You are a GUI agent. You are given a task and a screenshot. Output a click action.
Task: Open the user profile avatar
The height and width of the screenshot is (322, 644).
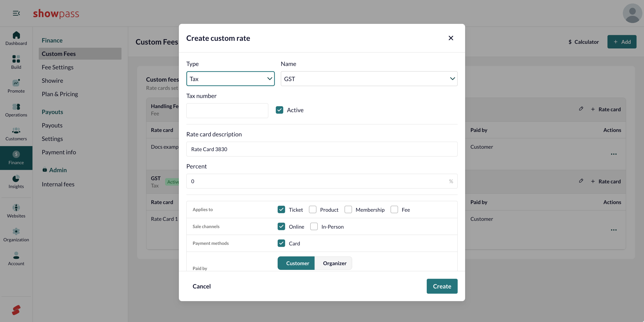[x=632, y=13]
